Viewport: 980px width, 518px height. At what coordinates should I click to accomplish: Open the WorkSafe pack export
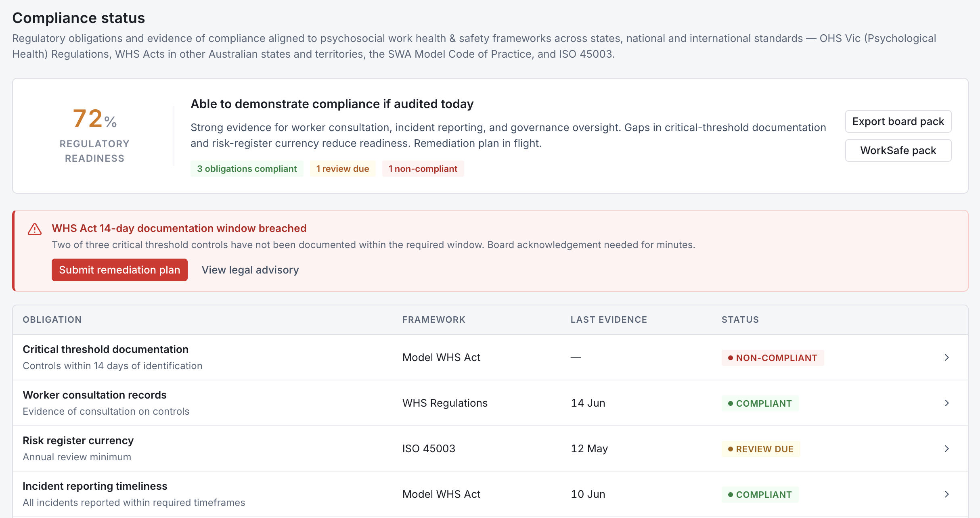[898, 150]
